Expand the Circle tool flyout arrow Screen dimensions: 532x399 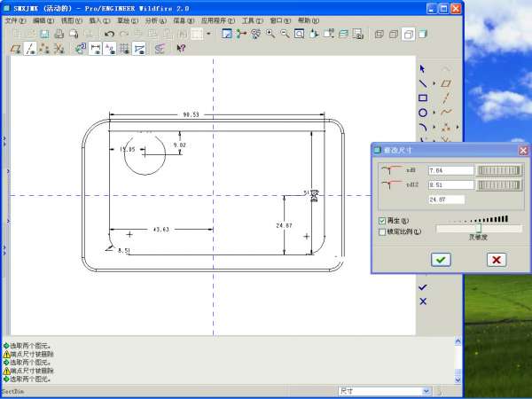(x=434, y=113)
